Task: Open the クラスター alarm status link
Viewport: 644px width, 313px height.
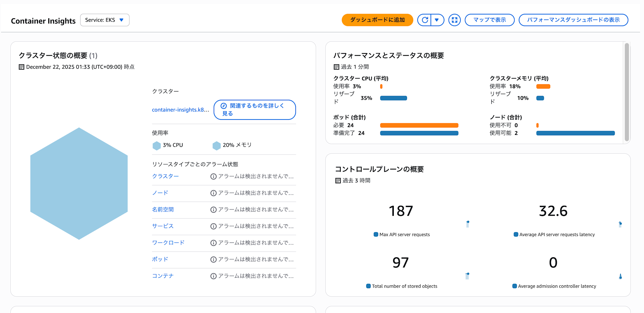Action: (165, 176)
